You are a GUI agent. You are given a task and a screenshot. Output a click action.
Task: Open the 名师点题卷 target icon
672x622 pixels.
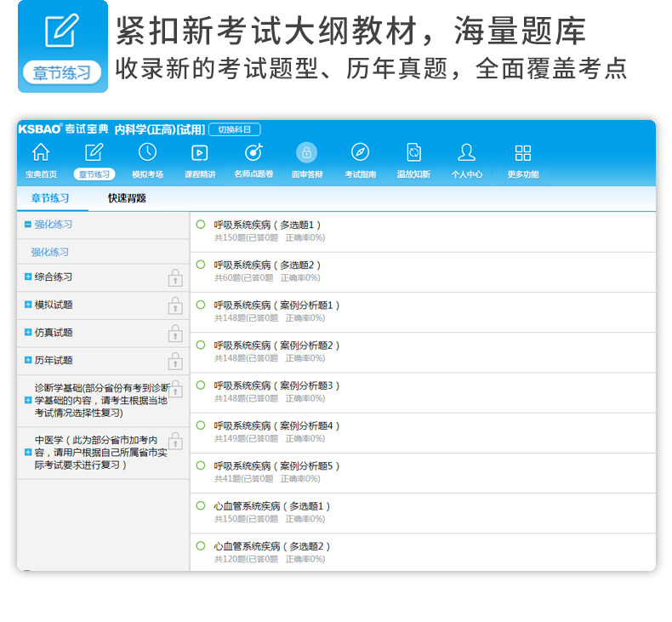coord(253,152)
